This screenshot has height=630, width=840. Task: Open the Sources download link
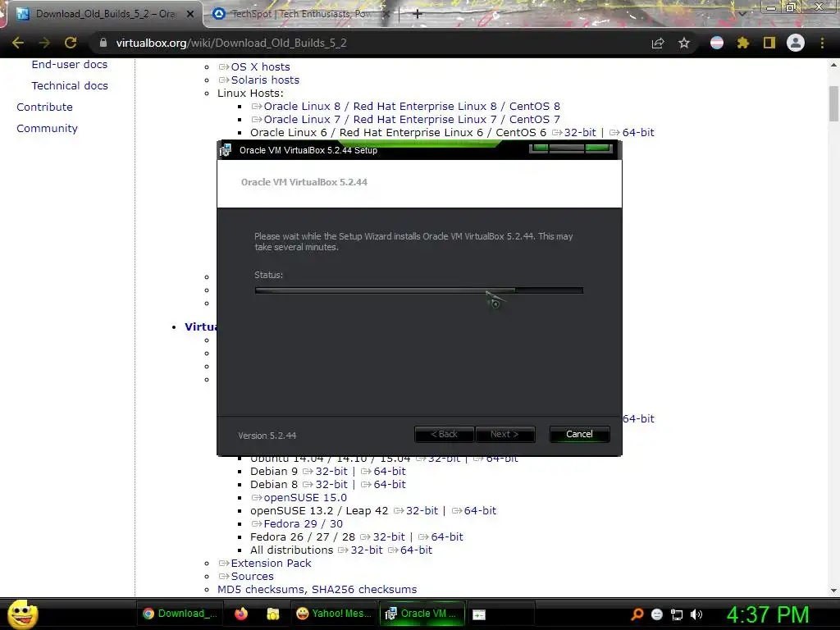253,577
